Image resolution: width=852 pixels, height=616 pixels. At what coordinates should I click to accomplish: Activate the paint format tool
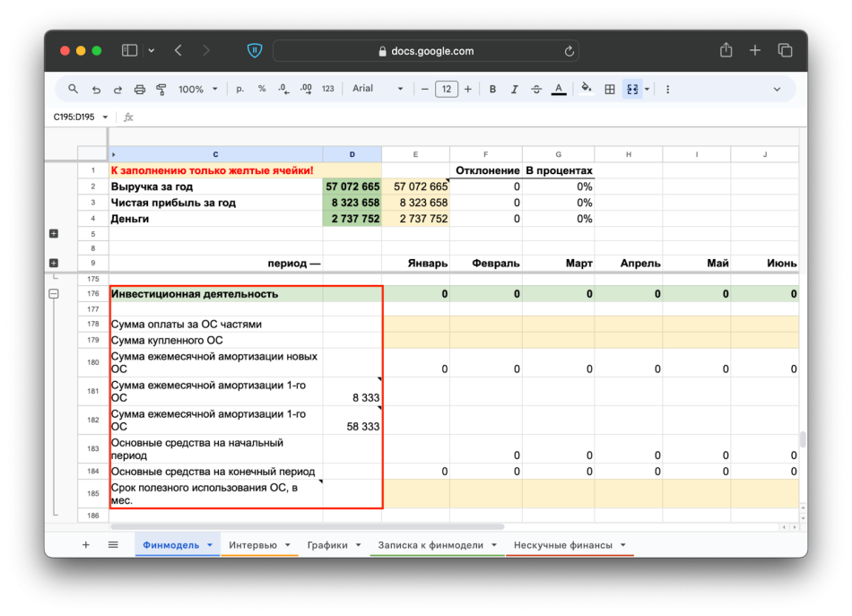161,89
